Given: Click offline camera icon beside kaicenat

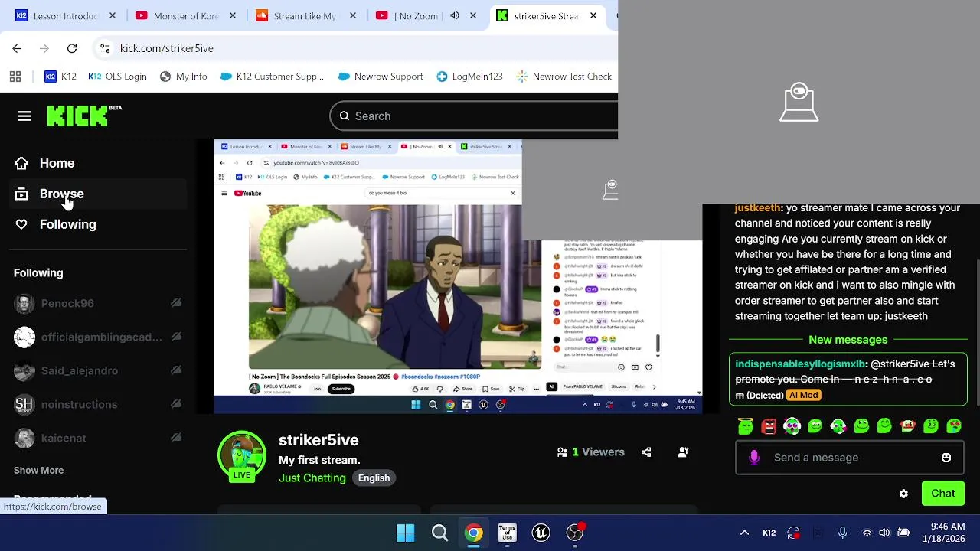Looking at the screenshot, I should tap(176, 438).
